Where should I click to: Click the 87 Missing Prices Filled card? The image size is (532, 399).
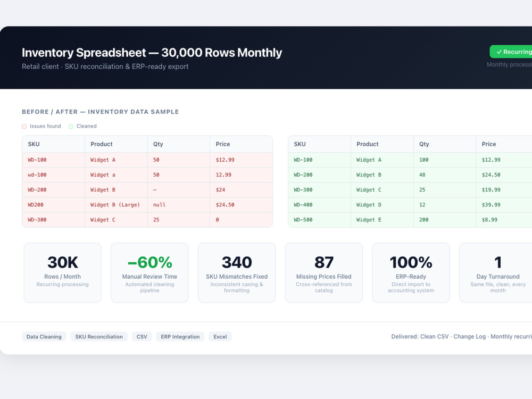pos(324,272)
